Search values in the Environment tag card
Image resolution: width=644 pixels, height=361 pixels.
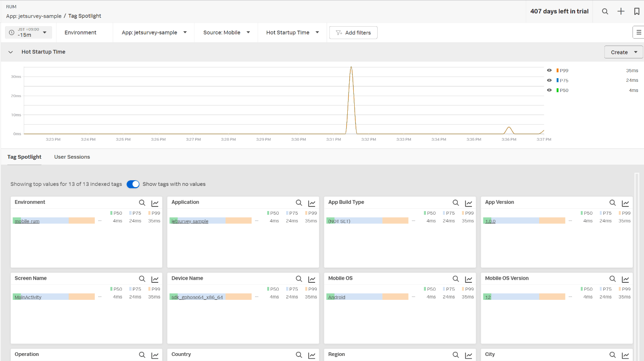coord(142,203)
